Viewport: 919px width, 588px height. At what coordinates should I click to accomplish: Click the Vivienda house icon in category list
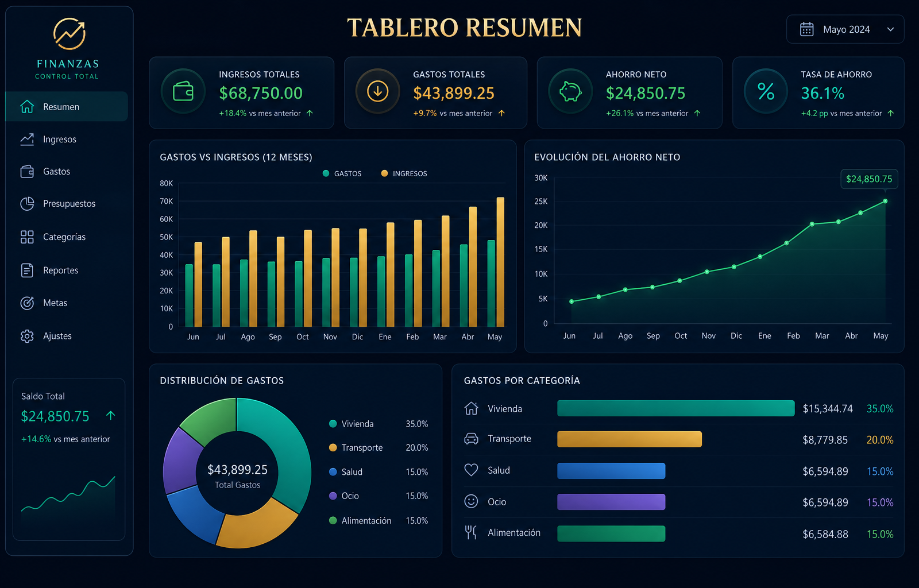coord(471,408)
